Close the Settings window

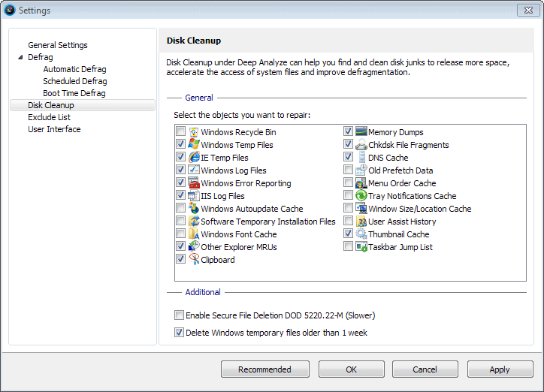(528, 10)
